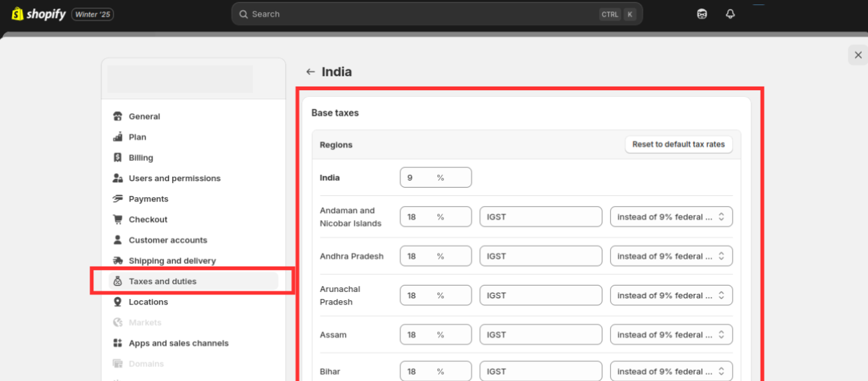Open the tax behavior dropdown for Assam
Image resolution: width=868 pixels, height=381 pixels.
(x=671, y=334)
